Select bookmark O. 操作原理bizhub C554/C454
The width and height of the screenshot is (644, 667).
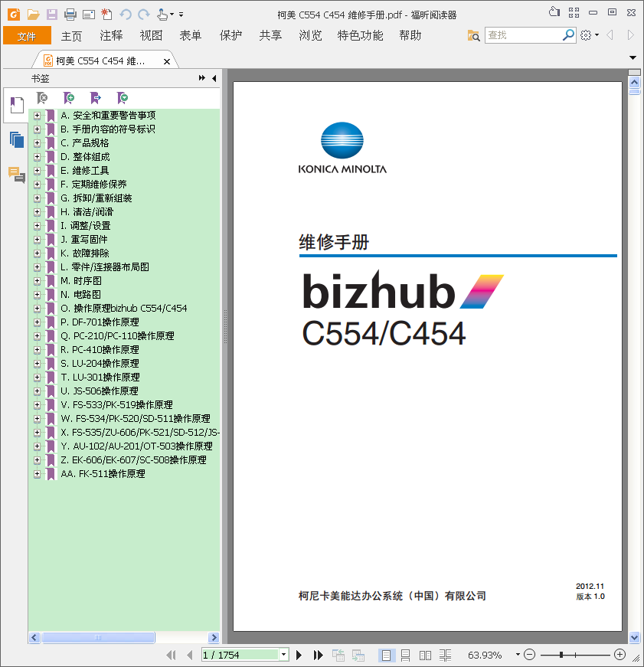[124, 309]
